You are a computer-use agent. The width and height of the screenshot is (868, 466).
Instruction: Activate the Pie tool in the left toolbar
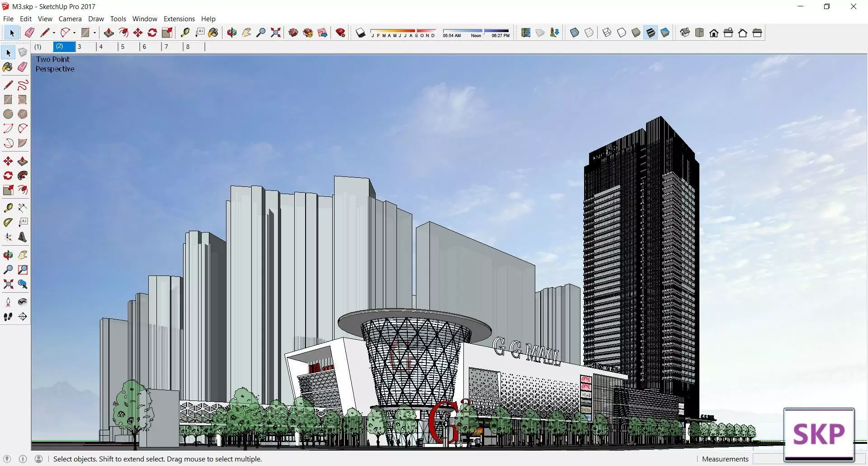(x=23, y=143)
